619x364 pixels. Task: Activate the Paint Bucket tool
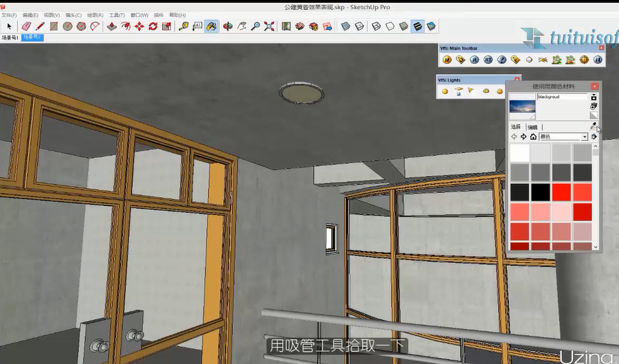212,26
